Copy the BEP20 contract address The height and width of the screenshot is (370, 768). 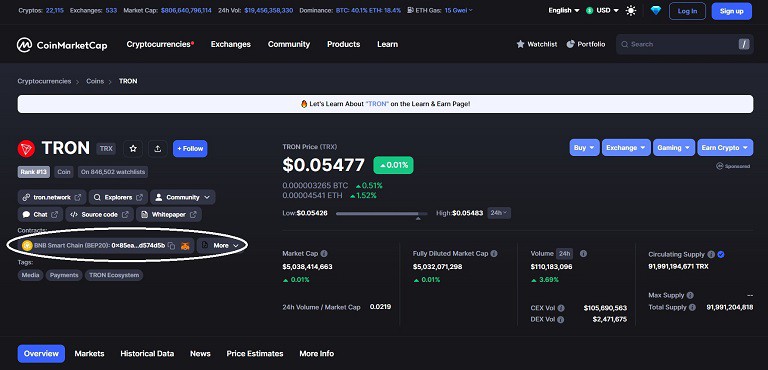pos(171,246)
